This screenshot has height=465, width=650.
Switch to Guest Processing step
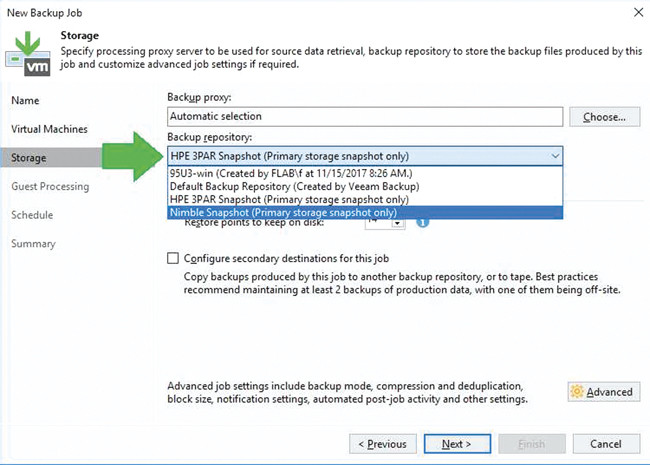tap(50, 186)
